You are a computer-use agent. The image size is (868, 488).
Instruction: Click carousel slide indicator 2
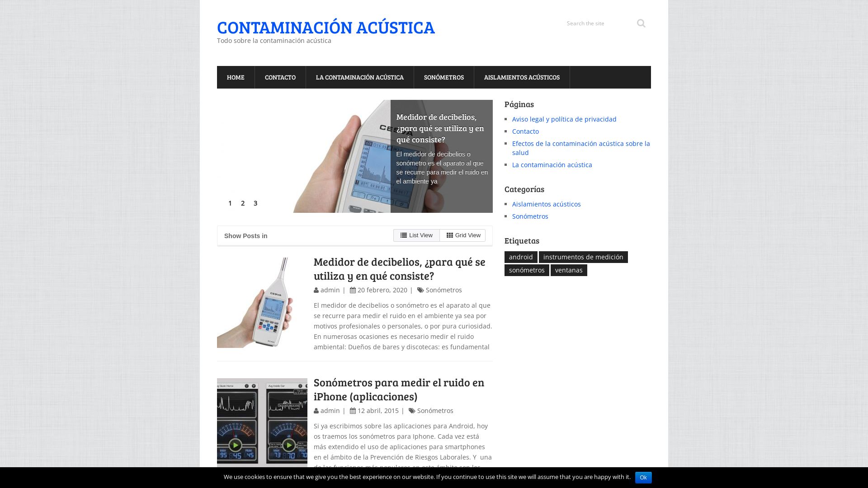(x=243, y=203)
